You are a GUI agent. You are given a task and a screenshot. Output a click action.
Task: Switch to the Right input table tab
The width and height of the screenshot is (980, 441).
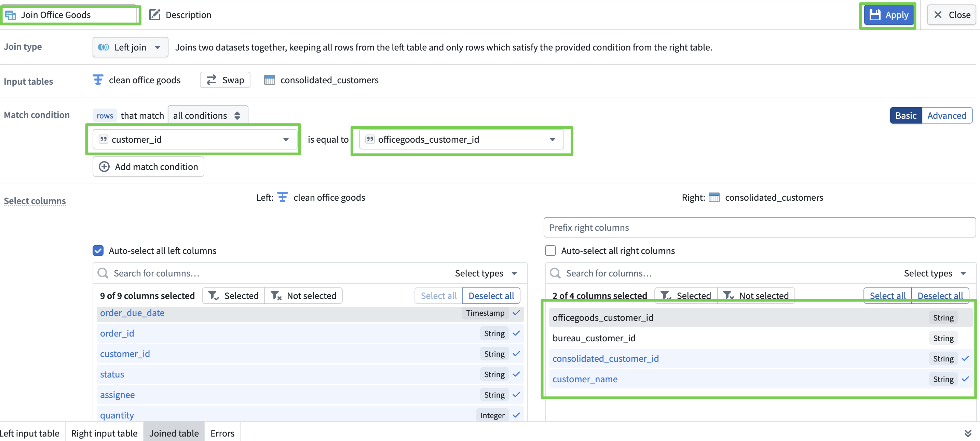click(x=104, y=433)
